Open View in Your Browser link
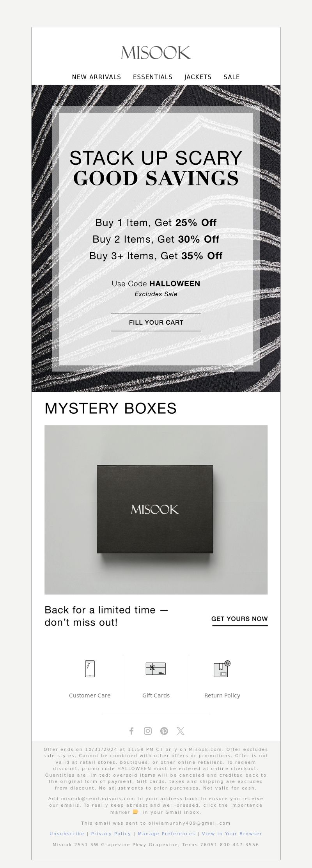The width and height of the screenshot is (312, 868). pyautogui.click(x=232, y=833)
